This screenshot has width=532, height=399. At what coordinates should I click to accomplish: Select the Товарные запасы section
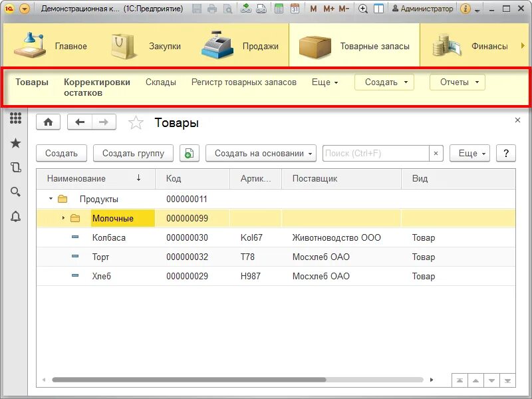354,45
